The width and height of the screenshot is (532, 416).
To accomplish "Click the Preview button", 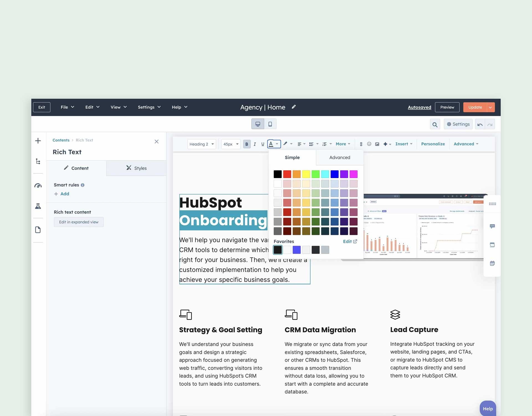I will click(447, 107).
